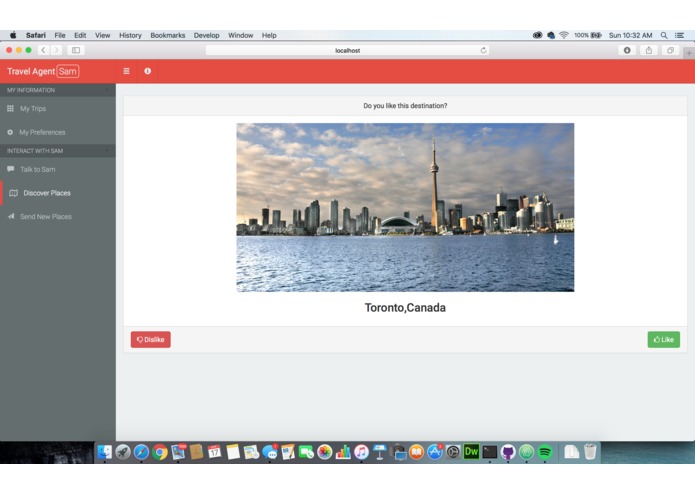This screenshot has height=494, width=695.
Task: Open the App Store from the Dock
Action: point(435,452)
